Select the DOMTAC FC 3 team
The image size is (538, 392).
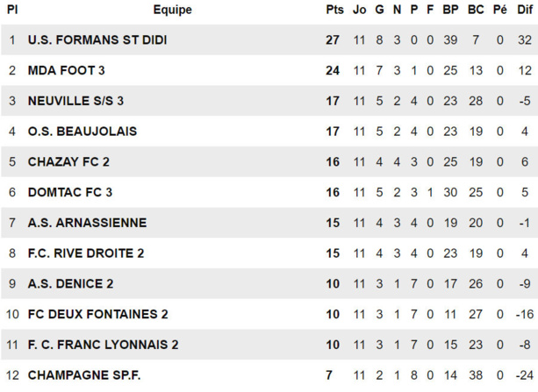point(70,192)
